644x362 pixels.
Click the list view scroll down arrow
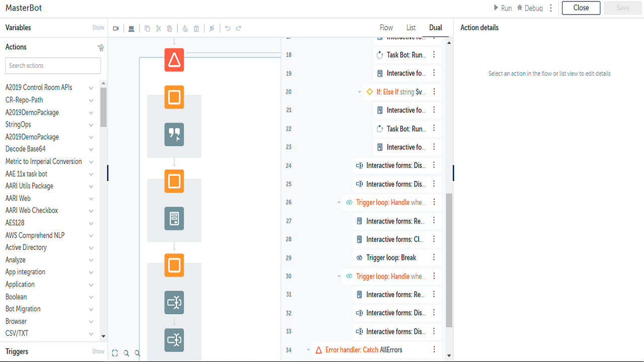(x=449, y=356)
